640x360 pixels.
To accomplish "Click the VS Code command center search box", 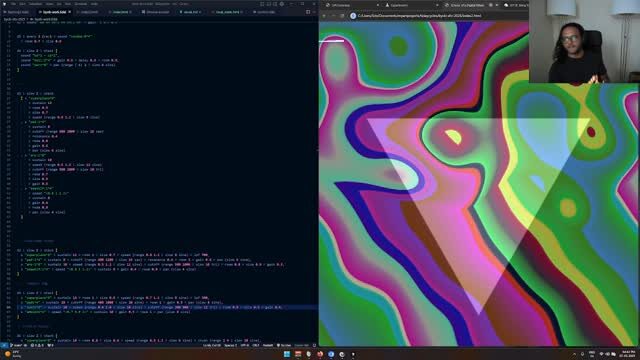I will [x=161, y=4].
